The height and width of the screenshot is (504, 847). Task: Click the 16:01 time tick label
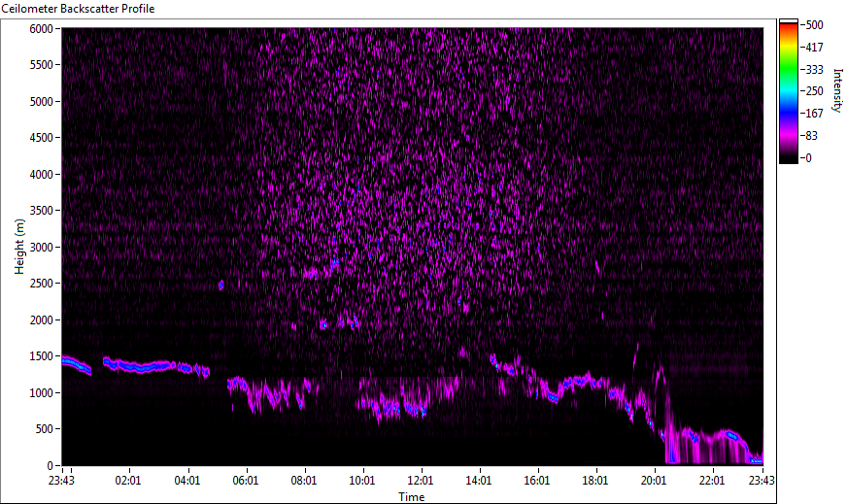pyautogui.click(x=537, y=481)
